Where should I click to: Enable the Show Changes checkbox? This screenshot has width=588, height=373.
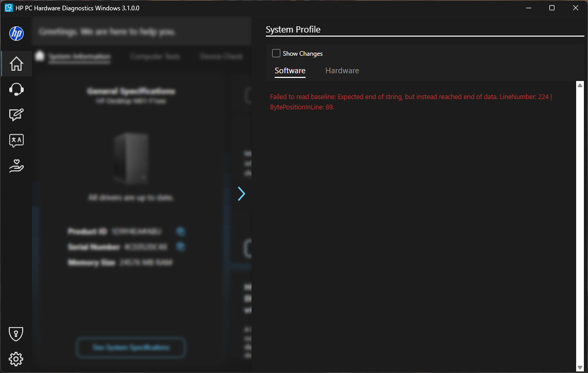276,53
